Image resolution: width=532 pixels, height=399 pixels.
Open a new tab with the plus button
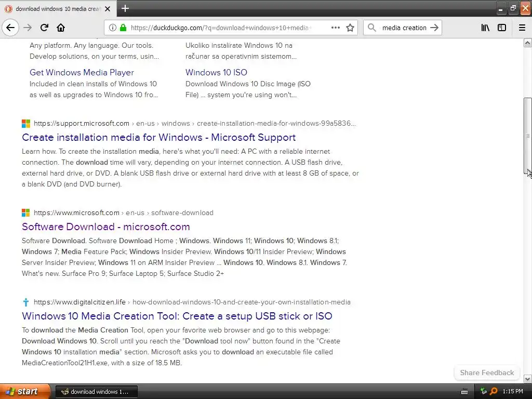pos(125,8)
